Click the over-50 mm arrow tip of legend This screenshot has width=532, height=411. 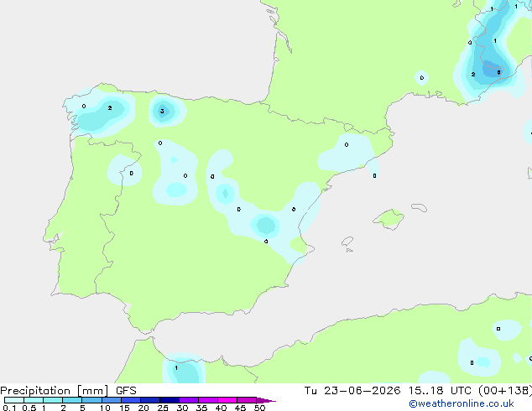coord(266,400)
